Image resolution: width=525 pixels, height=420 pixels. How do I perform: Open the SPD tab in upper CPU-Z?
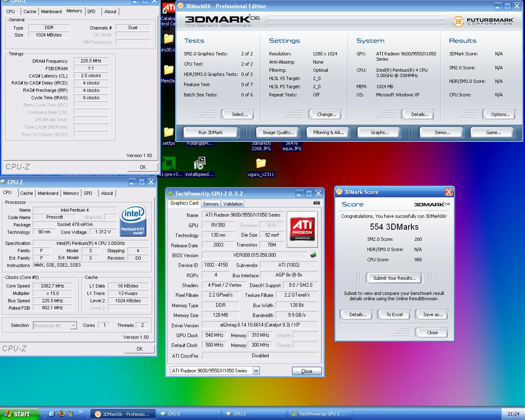point(91,11)
